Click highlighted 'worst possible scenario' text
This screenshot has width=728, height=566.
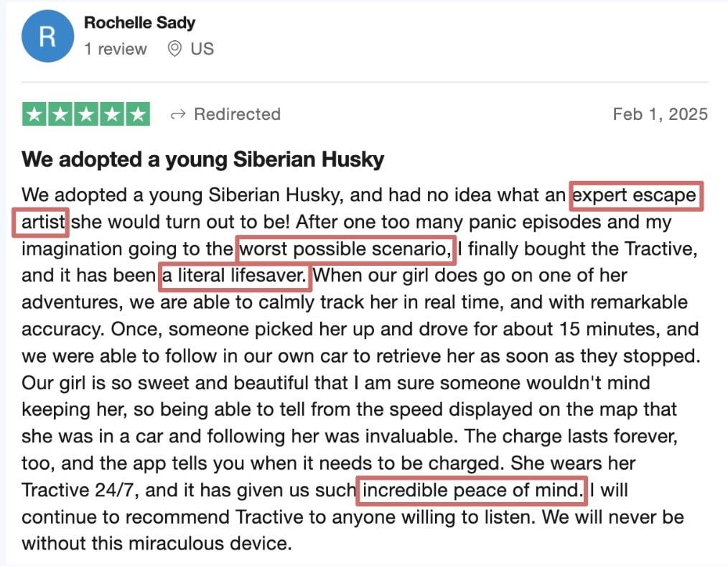(345, 249)
